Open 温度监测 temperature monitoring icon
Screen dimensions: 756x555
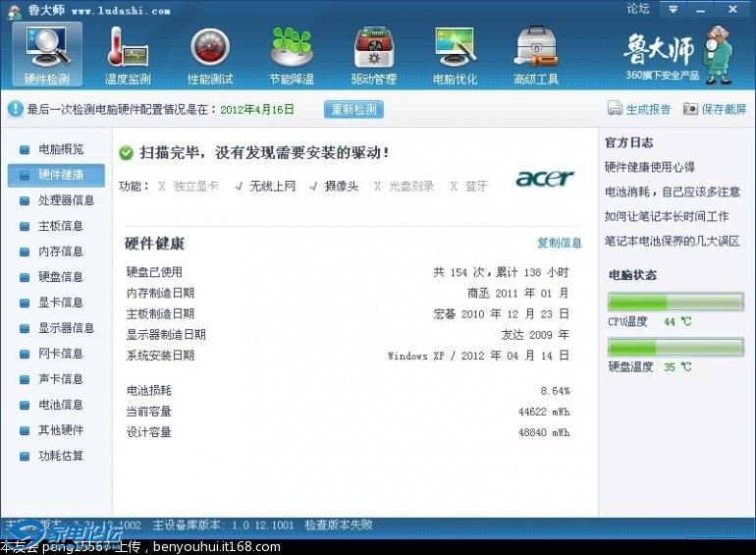click(x=128, y=53)
